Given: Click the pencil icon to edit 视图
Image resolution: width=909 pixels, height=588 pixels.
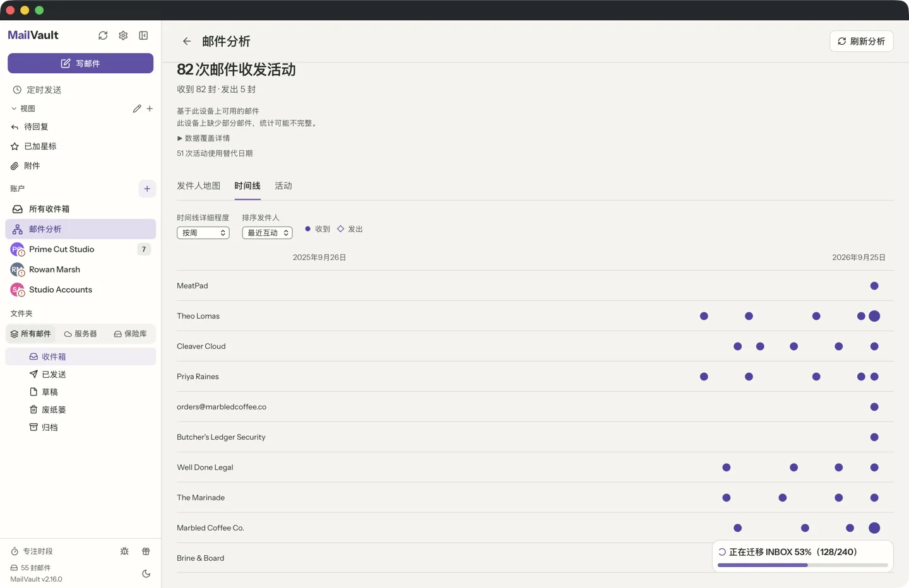Looking at the screenshot, I should (137, 109).
